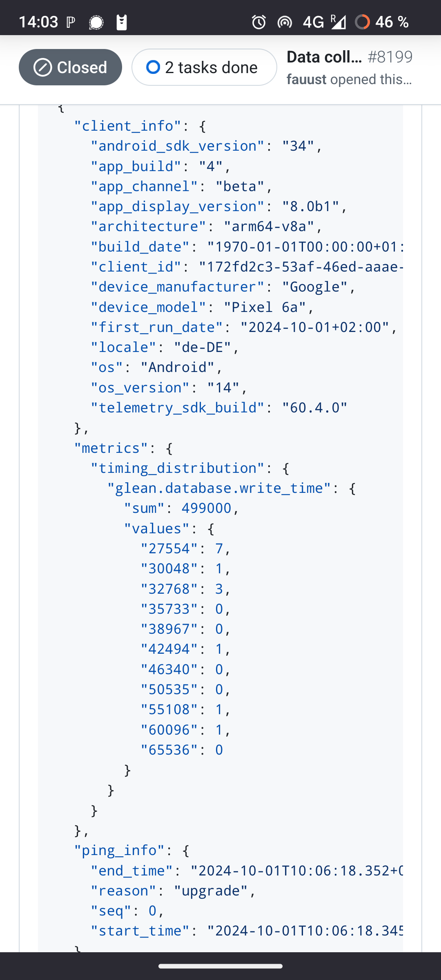Tap the mobile signal strength icon
Viewport: 441px width, 980px height.
tap(338, 22)
